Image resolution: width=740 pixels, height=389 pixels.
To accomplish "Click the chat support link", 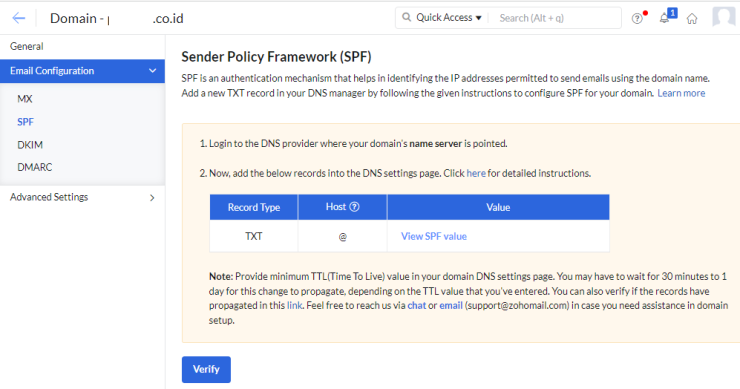I will [417, 305].
